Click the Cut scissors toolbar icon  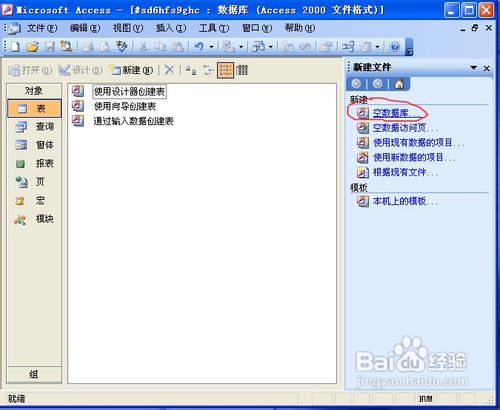coord(143,47)
